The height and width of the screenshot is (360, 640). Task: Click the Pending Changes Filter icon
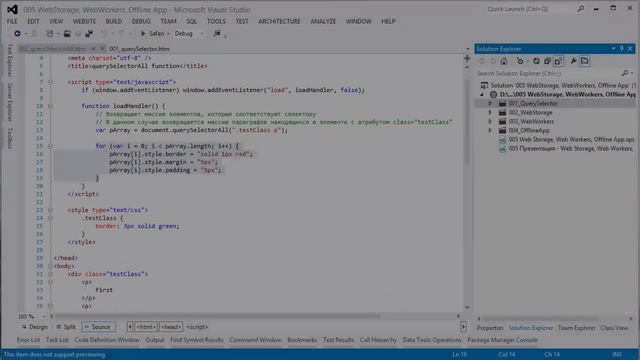(x=520, y=61)
